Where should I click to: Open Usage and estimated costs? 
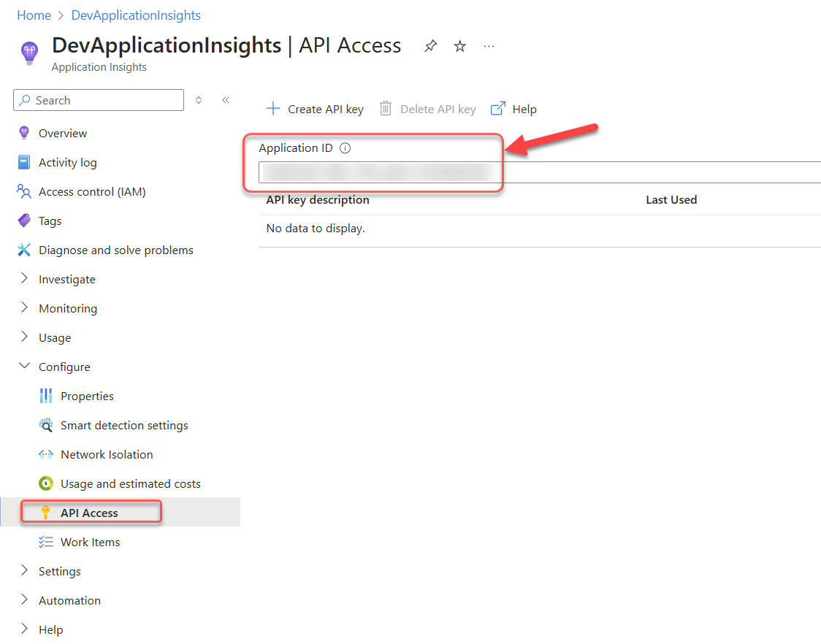(x=121, y=483)
